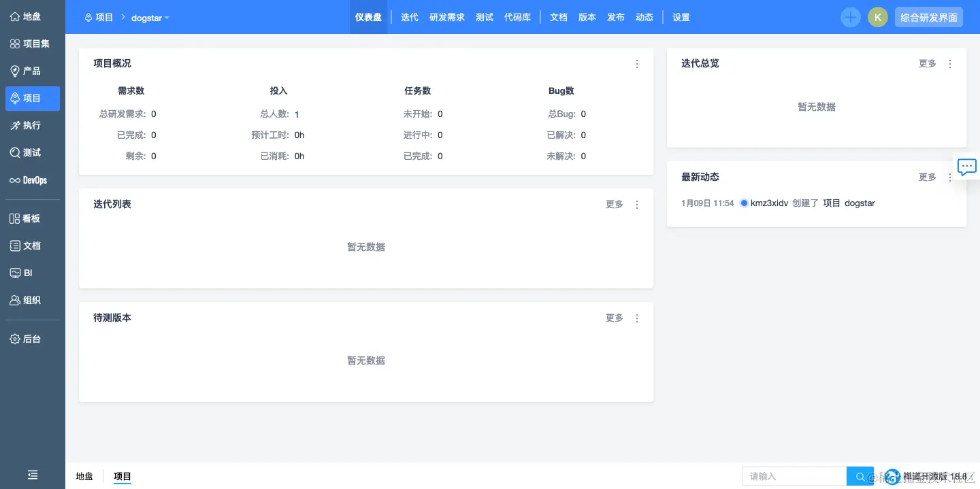
Task: Open DevOps in the sidebar
Action: (32, 180)
